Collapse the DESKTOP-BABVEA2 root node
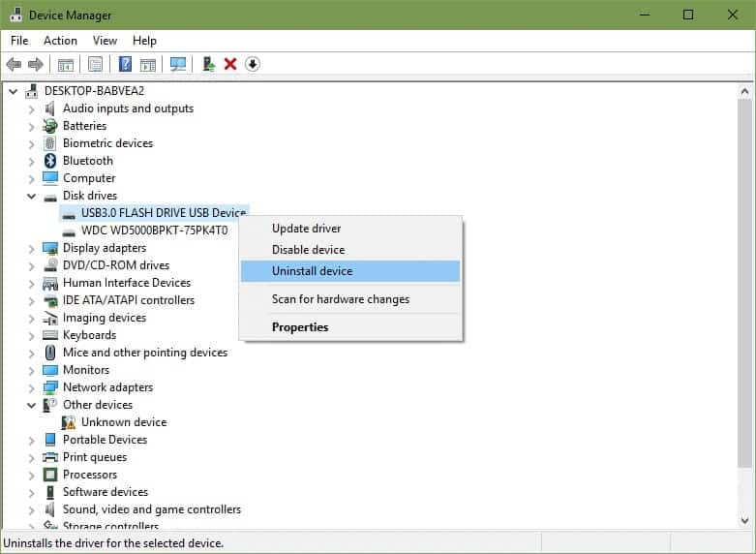 13,91
